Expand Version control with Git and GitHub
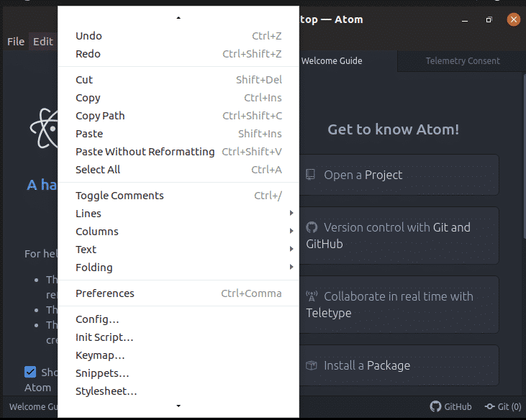The width and height of the screenshot is (526, 420). (x=399, y=236)
